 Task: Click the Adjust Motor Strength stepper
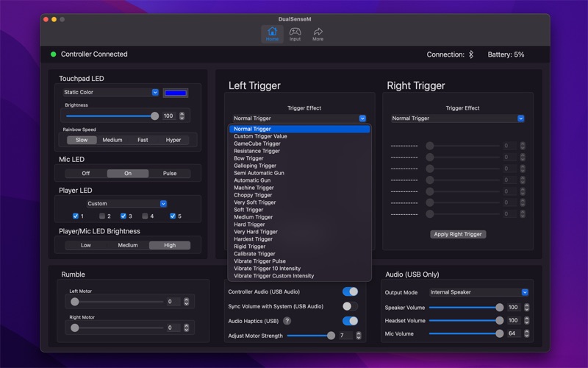[x=359, y=336]
